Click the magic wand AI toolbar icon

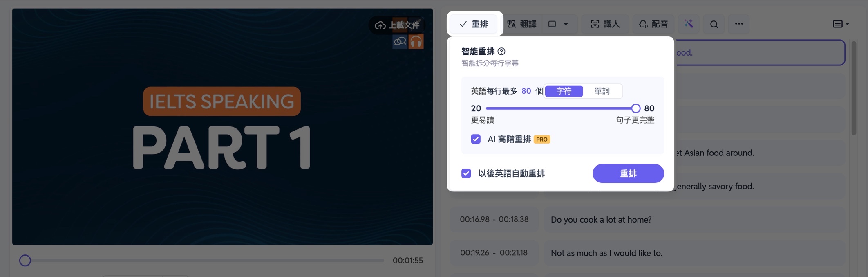pyautogui.click(x=689, y=24)
